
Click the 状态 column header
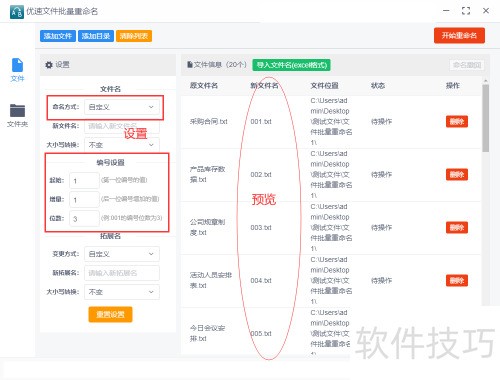coord(378,86)
